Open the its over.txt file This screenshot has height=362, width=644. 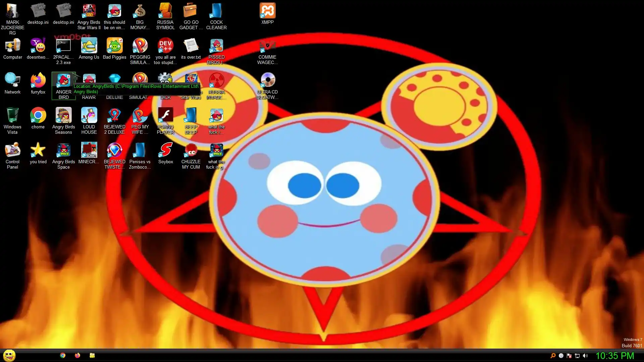(191, 46)
